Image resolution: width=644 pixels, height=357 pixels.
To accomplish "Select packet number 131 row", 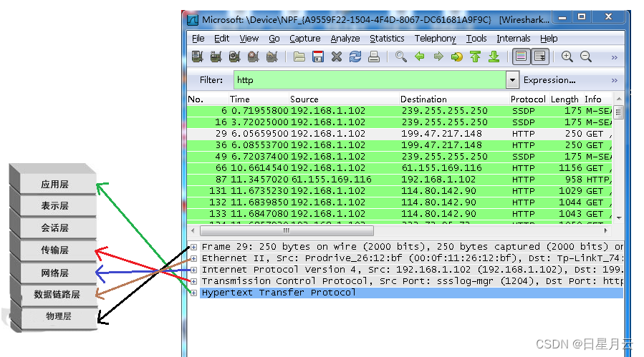I will point(400,191).
